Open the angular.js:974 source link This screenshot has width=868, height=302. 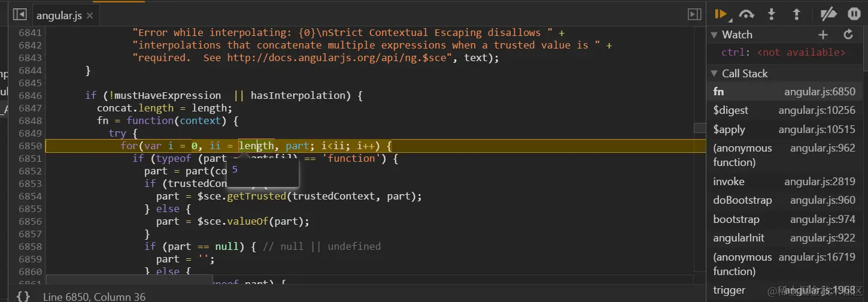click(x=823, y=219)
